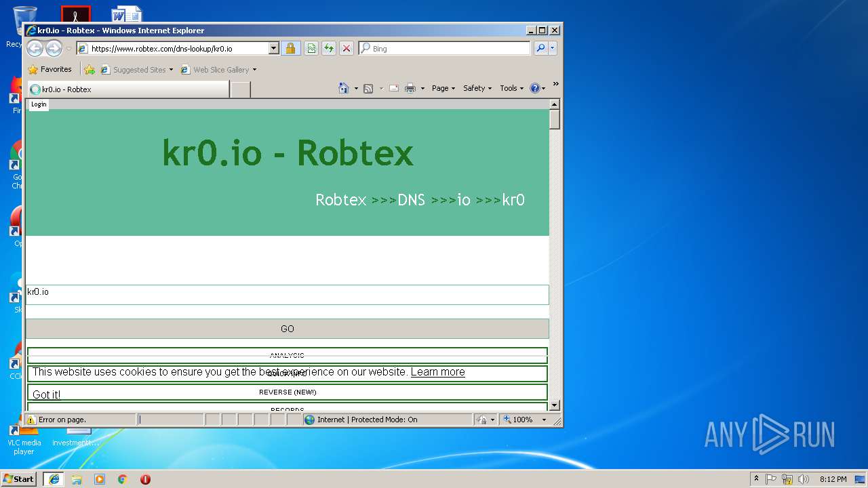Stop loading with the red X icon
The width and height of the screenshot is (868, 488).
coord(347,48)
